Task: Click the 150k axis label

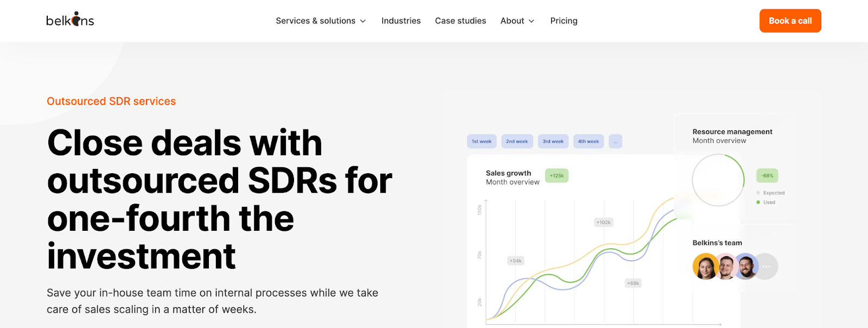Action: (480, 210)
